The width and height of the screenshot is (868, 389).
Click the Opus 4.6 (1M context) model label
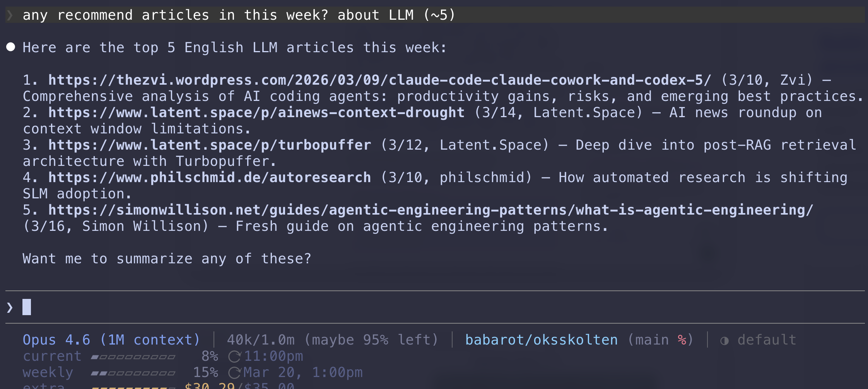(x=111, y=340)
